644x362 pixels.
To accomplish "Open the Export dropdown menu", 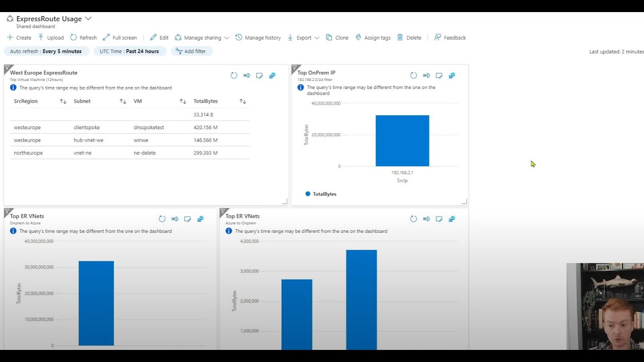I will 303,38.
